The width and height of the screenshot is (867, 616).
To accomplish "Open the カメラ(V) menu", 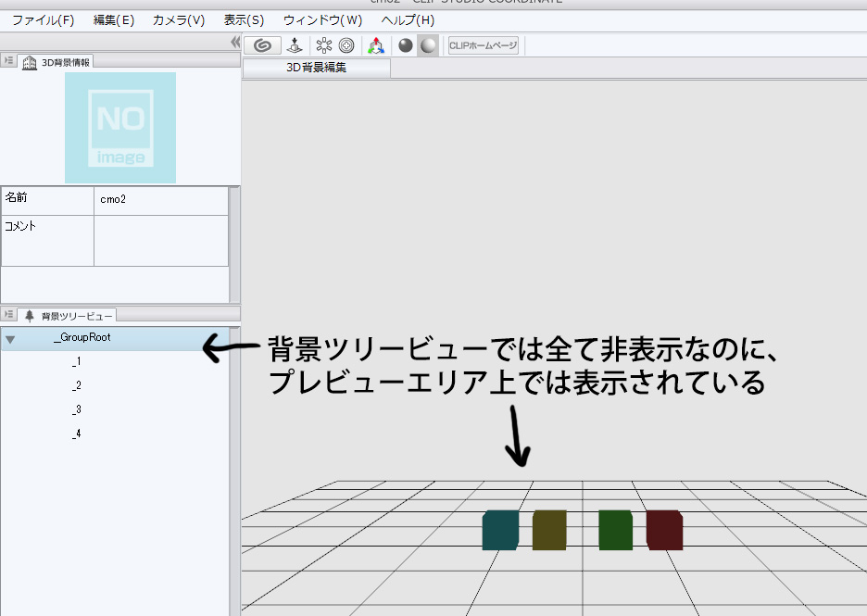I will coord(178,19).
